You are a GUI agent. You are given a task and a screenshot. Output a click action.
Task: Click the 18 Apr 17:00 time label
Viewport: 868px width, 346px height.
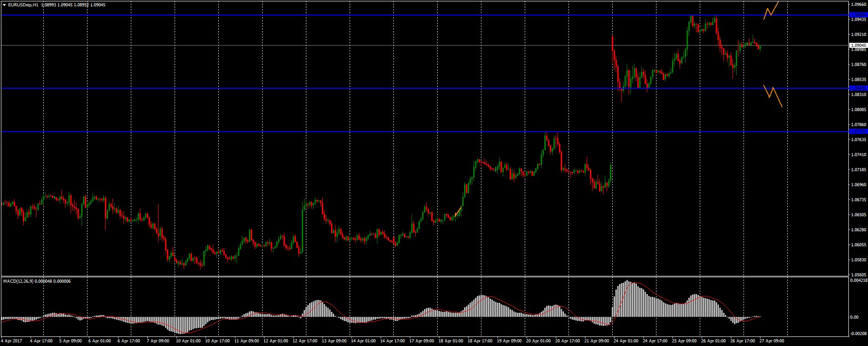(480, 341)
